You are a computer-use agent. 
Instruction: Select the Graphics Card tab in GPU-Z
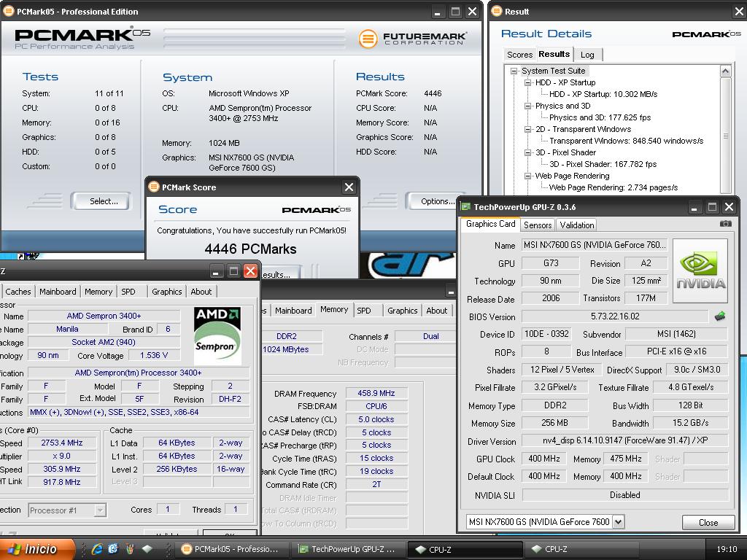click(x=490, y=224)
